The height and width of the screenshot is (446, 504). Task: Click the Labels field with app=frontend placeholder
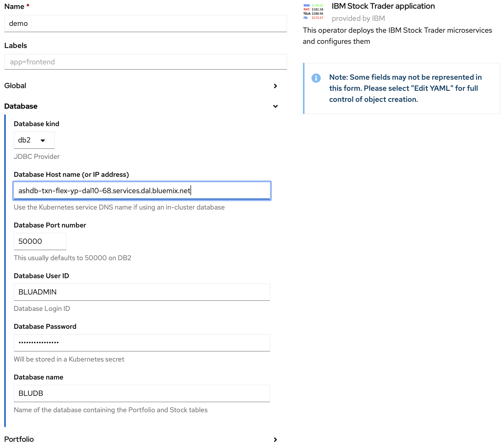(145, 62)
